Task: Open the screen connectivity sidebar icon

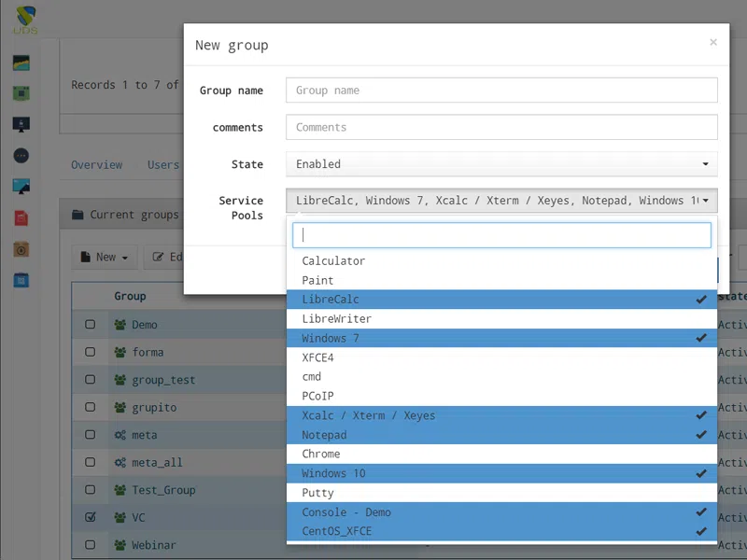Action: coord(21,186)
